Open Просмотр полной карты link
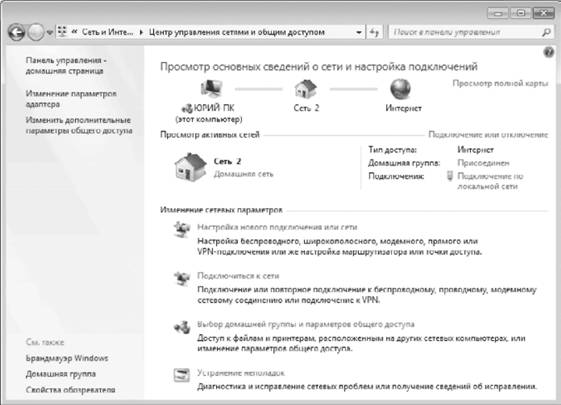Screen dimensions: 561x405 [x=500, y=83]
